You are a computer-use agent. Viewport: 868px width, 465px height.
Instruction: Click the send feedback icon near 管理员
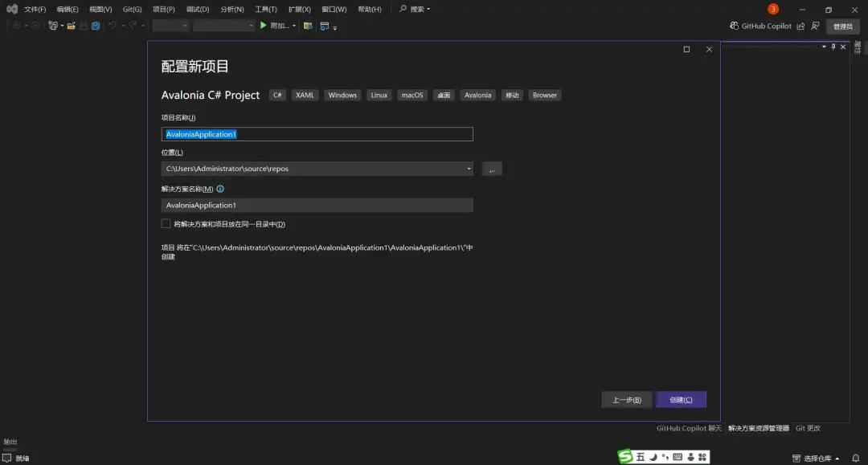[814, 26]
